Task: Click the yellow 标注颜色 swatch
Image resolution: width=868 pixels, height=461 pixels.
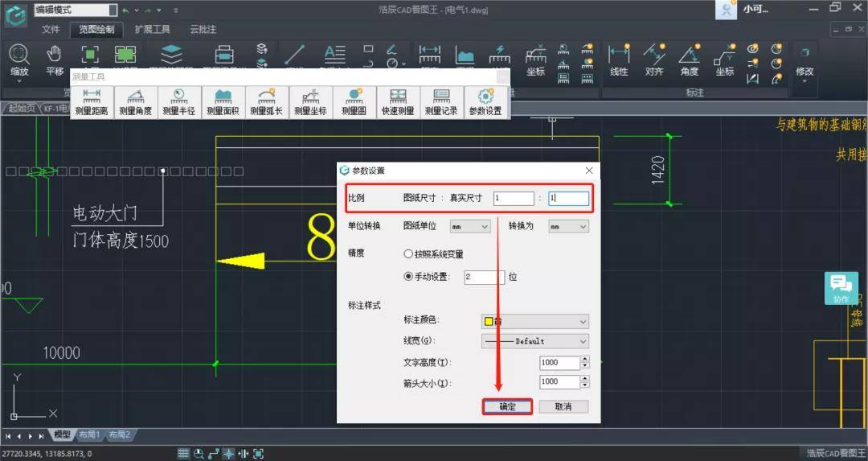Action: tap(489, 321)
